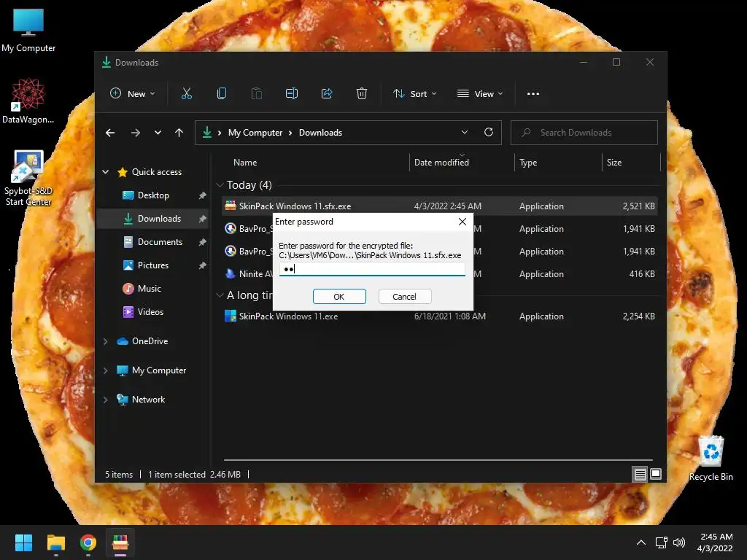Click the horizontal scrollbar in file list
This screenshot has width=747, height=560.
point(438,460)
